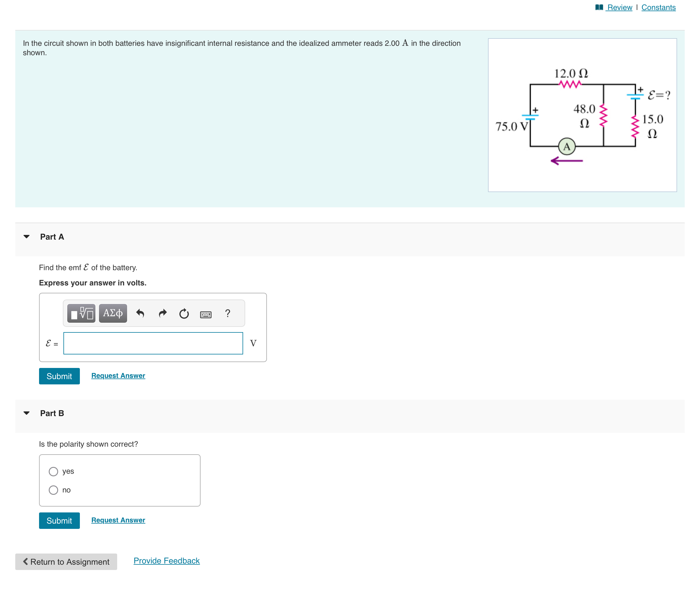Click the redo arrow icon
This screenshot has width=700, height=597.
(162, 314)
